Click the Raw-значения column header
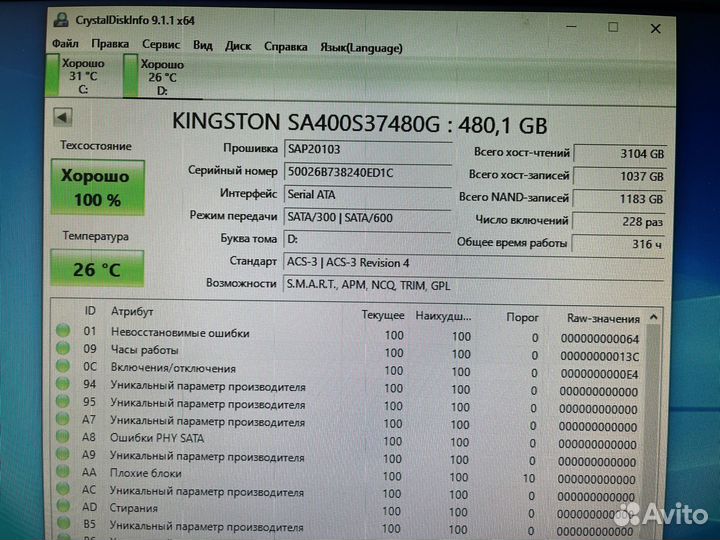720x540 pixels. [603, 318]
